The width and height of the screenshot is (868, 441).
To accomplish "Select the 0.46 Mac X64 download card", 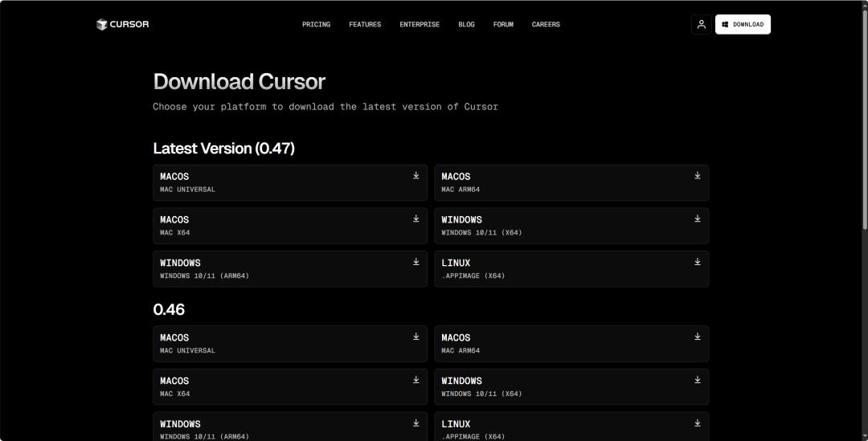I will [289, 386].
